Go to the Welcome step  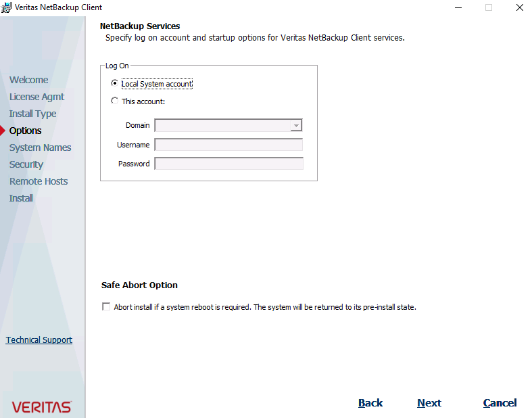[x=29, y=80]
